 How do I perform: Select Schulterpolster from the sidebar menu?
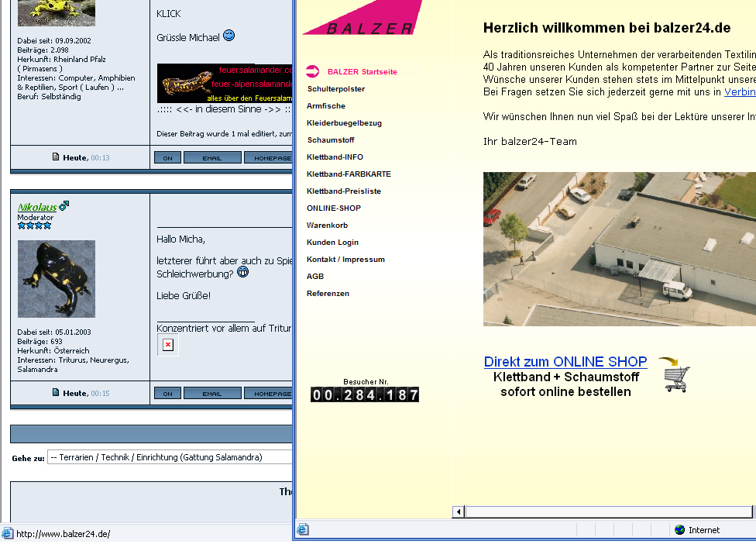tap(335, 89)
